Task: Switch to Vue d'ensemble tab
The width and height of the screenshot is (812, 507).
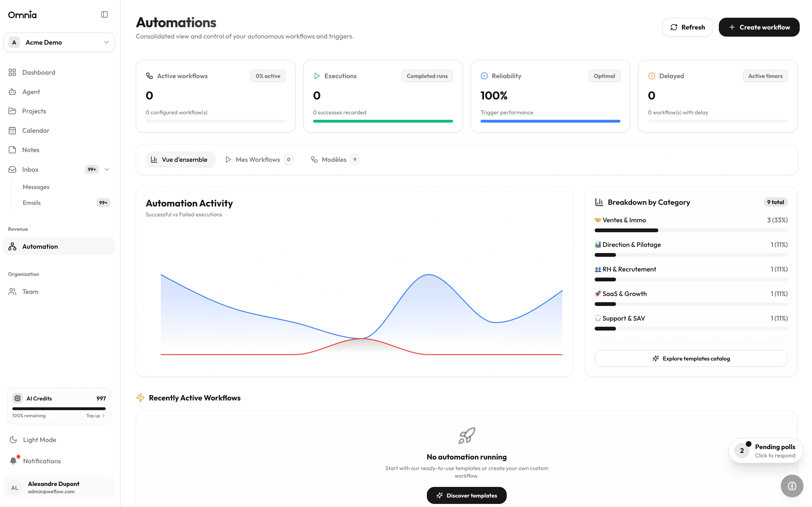Action: coord(180,160)
